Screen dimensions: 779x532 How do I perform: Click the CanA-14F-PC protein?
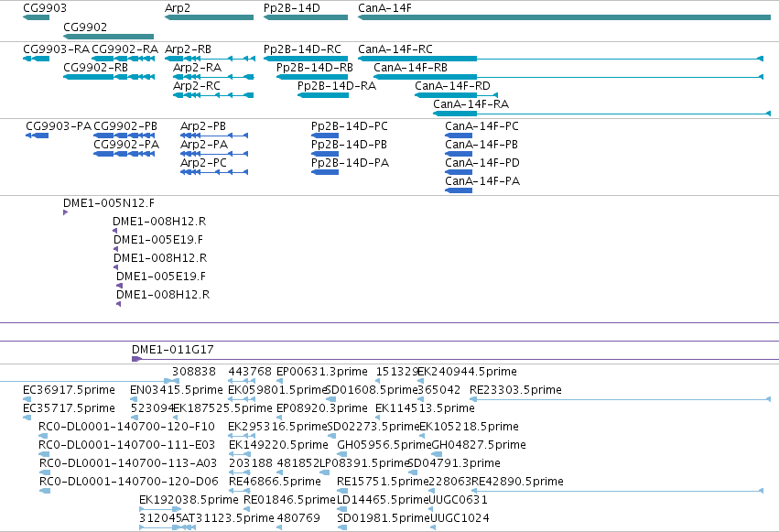[459, 136]
